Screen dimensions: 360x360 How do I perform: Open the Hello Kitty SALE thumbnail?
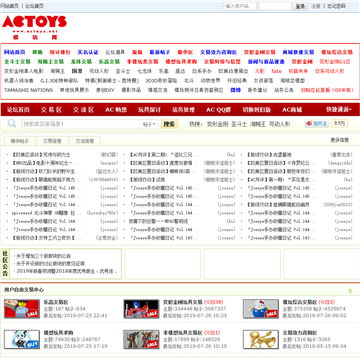[260, 309]
